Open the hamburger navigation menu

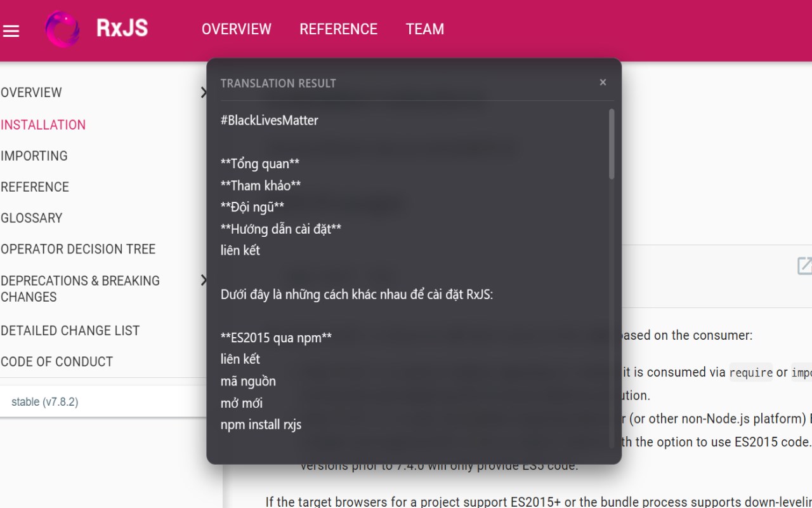coord(11,30)
